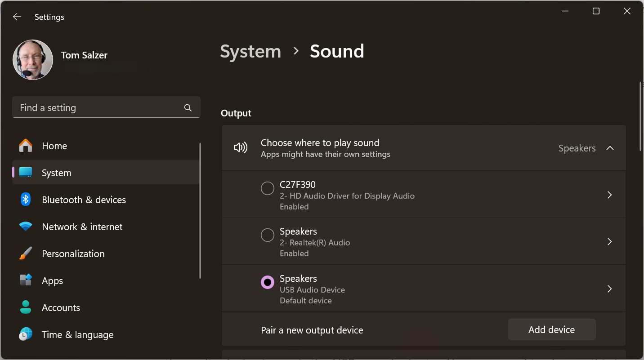This screenshot has height=360, width=644.
Task: Collapse the Choose where to play sound section
Action: 610,148
